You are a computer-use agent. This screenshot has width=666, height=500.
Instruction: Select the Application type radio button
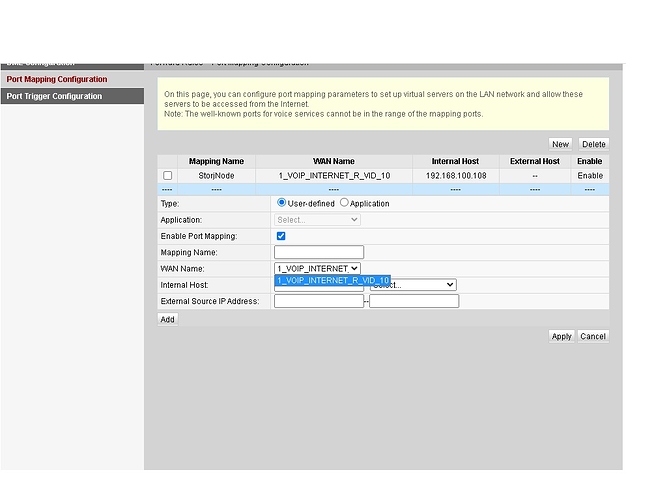coord(345,203)
